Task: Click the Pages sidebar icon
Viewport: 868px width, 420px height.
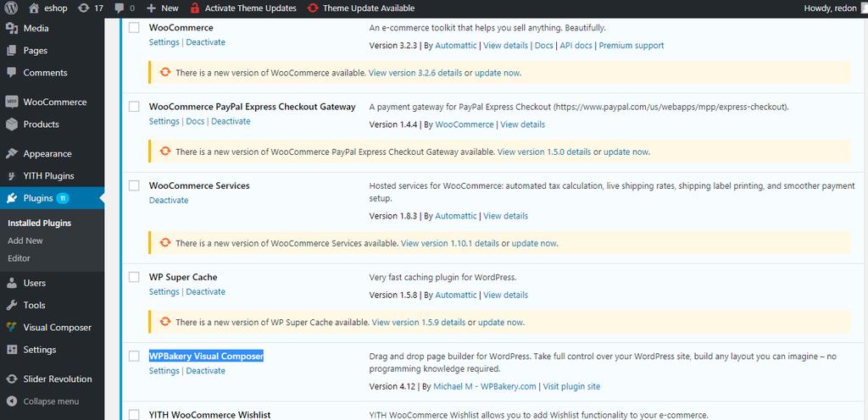Action: pos(12,50)
